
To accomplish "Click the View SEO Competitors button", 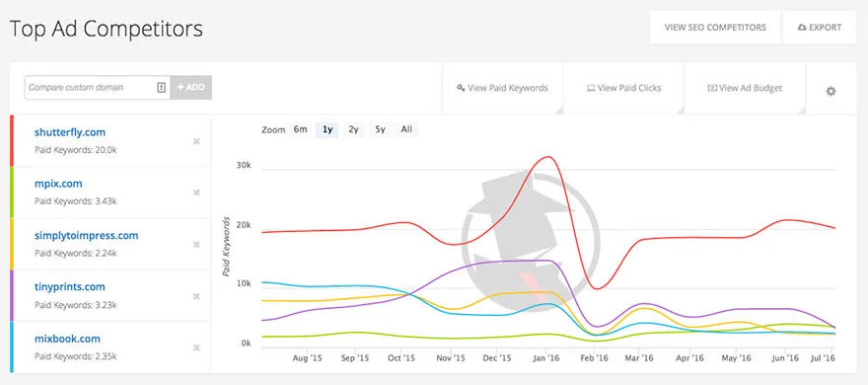I will coord(715,27).
